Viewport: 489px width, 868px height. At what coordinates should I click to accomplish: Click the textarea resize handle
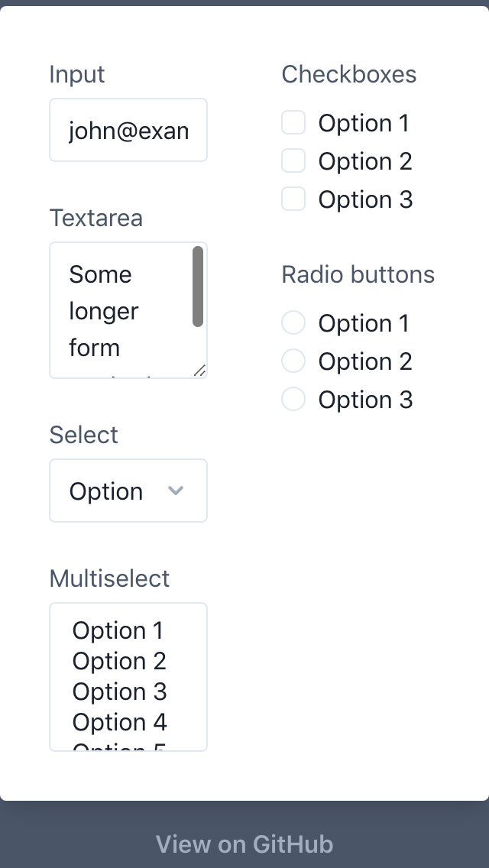(200, 371)
